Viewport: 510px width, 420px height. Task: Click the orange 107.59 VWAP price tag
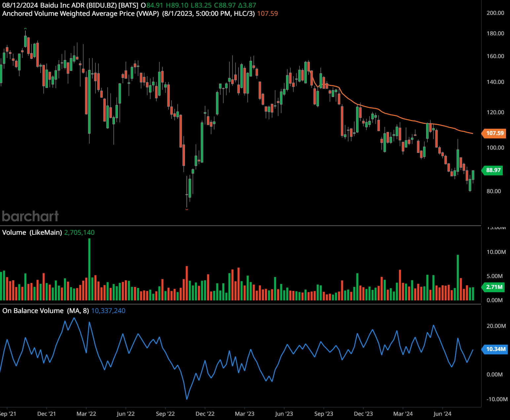pos(494,133)
